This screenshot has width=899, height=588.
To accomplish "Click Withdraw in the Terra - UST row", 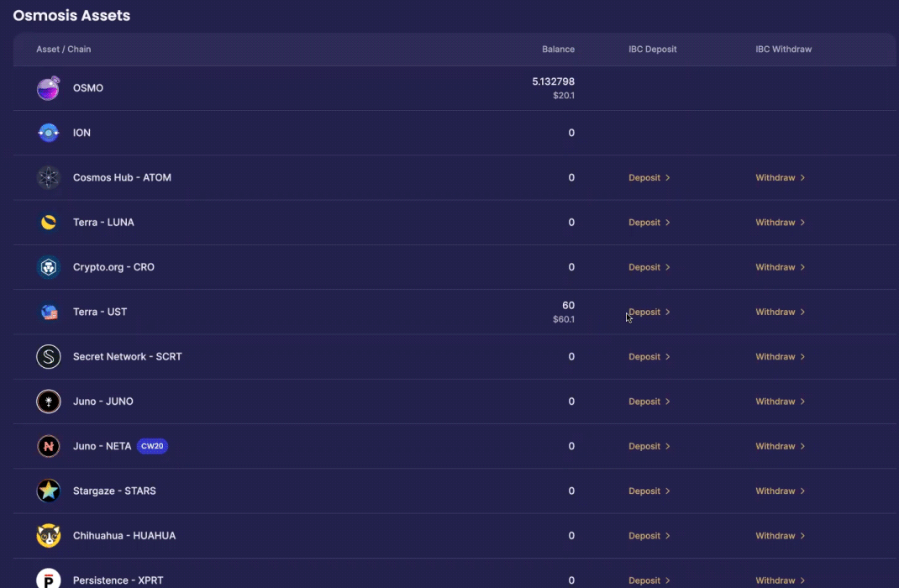I will [781, 312].
